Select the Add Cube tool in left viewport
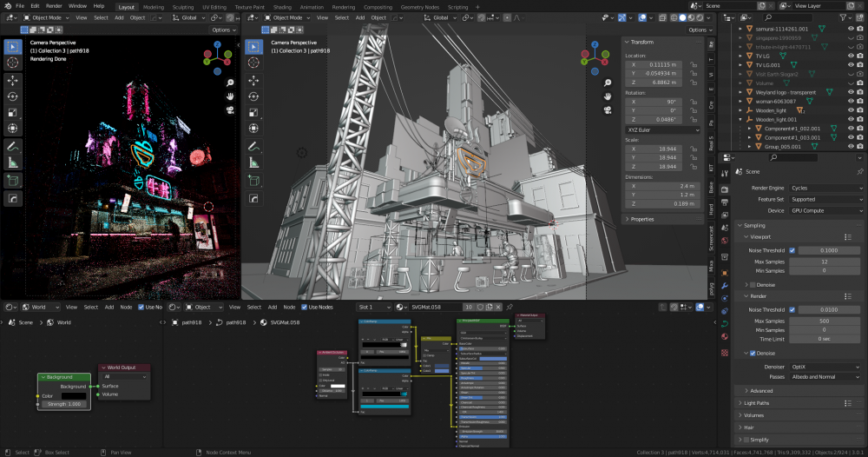The height and width of the screenshot is (457, 868). coord(13,181)
